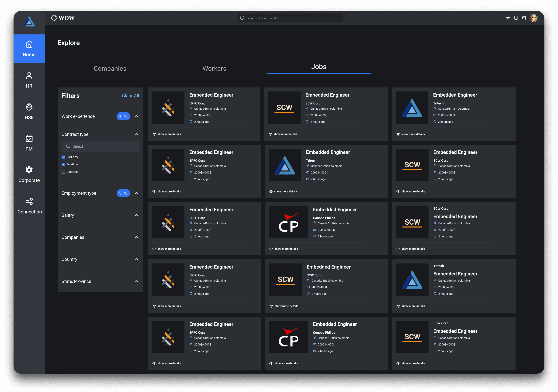This screenshot has height=392, width=558.
Task: Switch to the Companies tab
Action: click(x=110, y=68)
